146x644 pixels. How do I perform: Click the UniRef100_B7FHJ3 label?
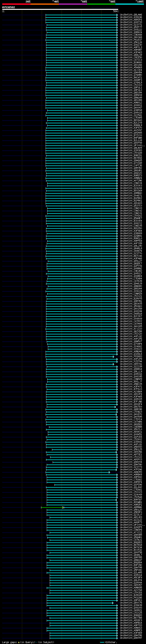[131, 389]
